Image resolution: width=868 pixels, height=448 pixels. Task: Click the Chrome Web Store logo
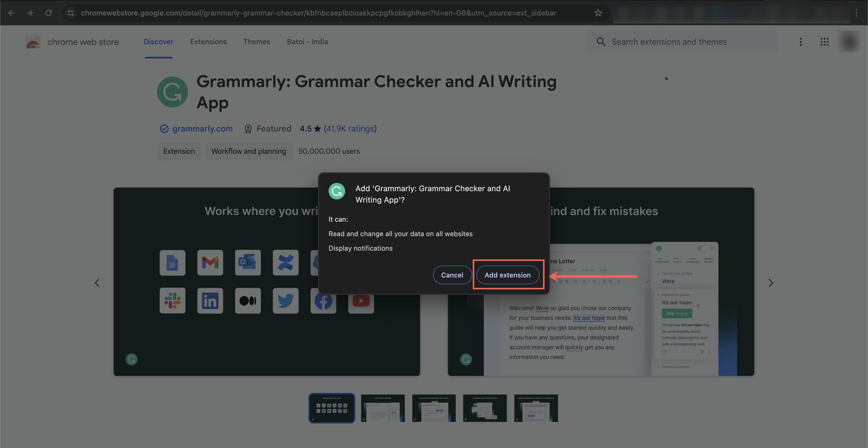point(33,42)
